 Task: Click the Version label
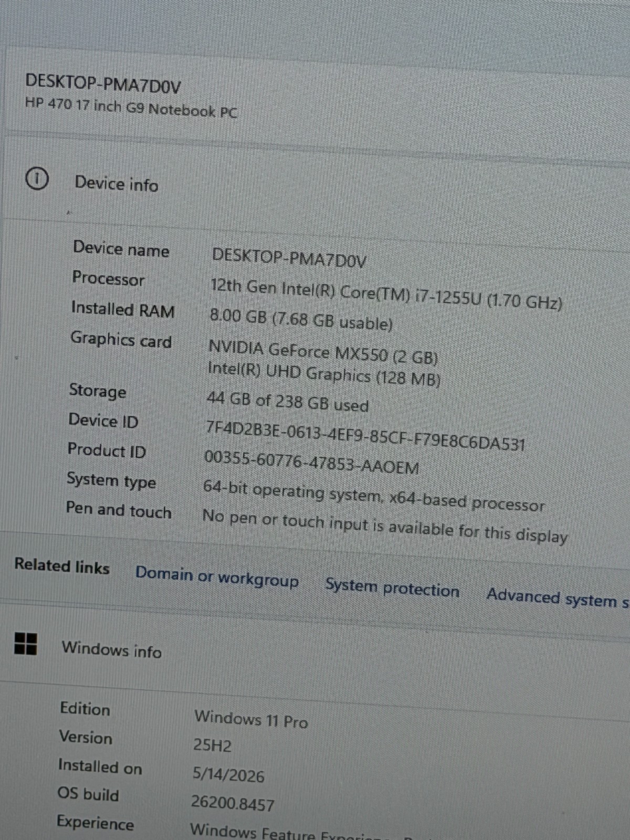click(86, 738)
